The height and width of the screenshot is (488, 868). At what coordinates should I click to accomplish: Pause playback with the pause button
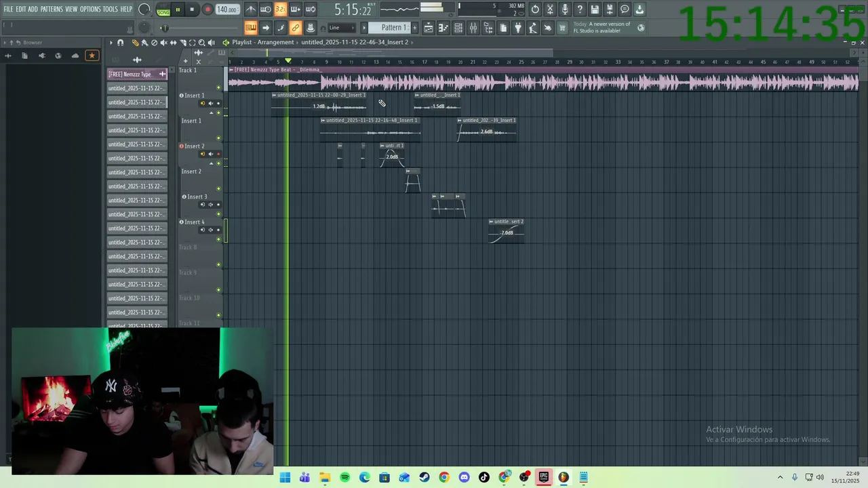[x=178, y=9]
